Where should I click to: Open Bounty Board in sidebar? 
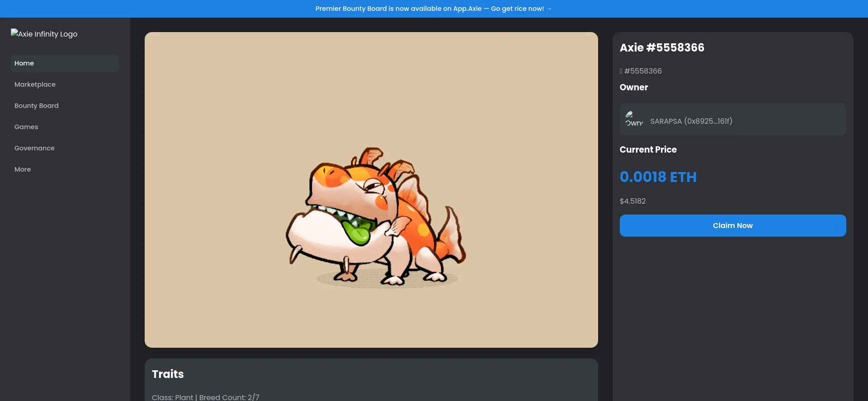pyautogui.click(x=65, y=106)
